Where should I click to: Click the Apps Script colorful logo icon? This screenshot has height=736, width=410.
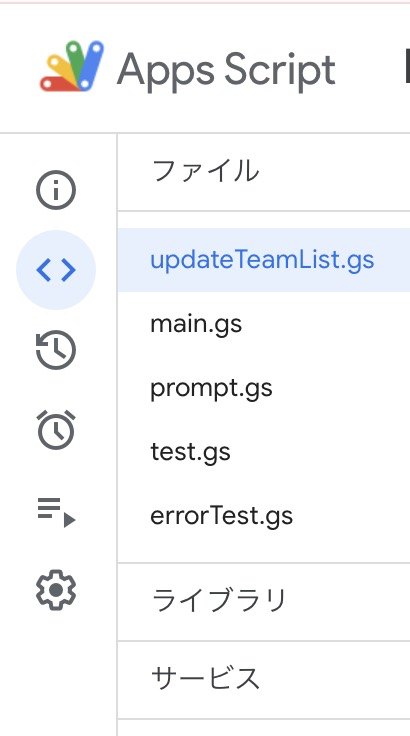tap(72, 66)
